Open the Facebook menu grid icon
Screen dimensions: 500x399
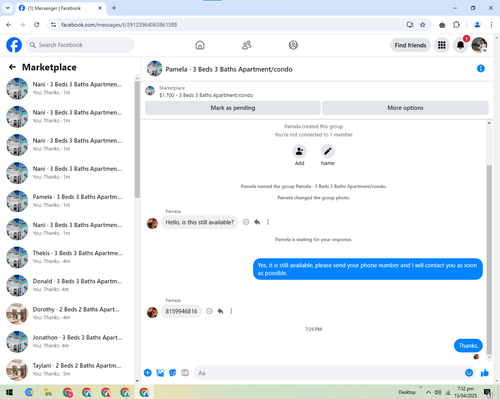[x=442, y=45]
